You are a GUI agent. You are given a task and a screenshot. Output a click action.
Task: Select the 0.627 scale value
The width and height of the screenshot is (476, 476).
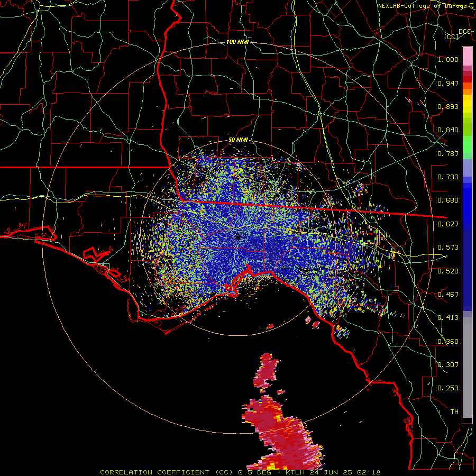[448, 224]
